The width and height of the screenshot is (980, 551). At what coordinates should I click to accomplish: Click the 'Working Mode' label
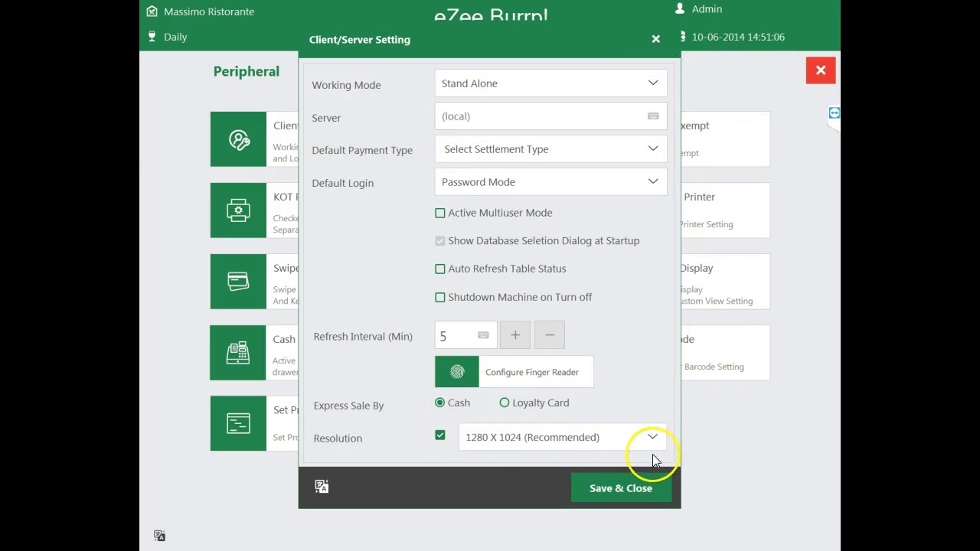pyautogui.click(x=346, y=85)
